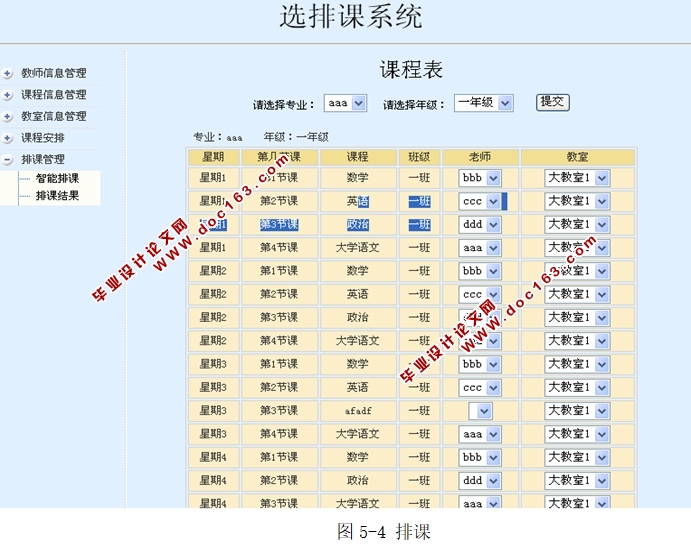Open 排课结果 submenu item
Screen dimensions: 691x544
[x=57, y=196]
